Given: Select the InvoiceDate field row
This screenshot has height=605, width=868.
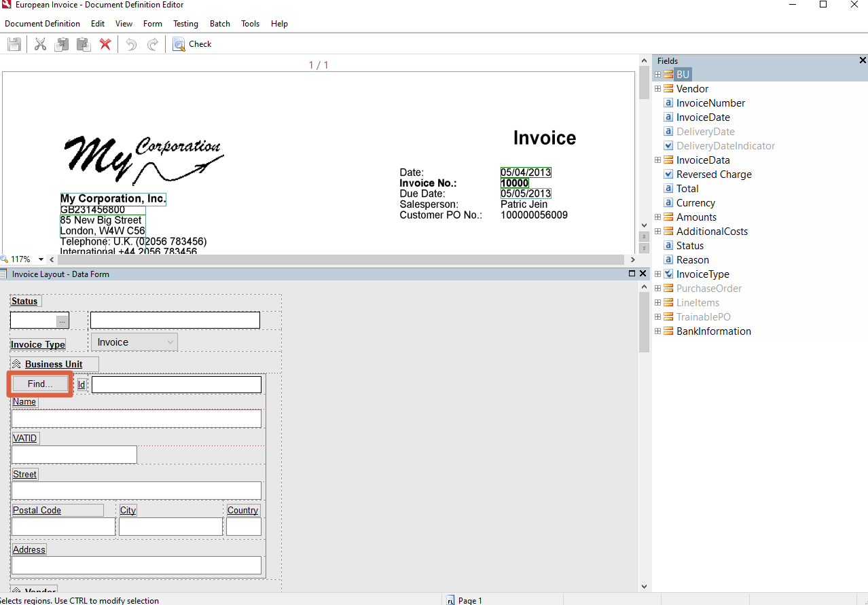Looking at the screenshot, I should (x=703, y=117).
